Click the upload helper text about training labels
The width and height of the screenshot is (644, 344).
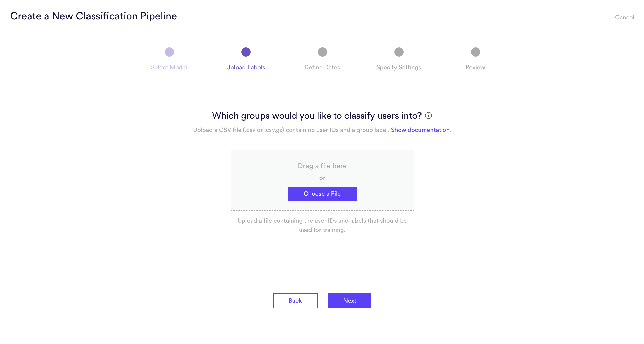(x=322, y=225)
